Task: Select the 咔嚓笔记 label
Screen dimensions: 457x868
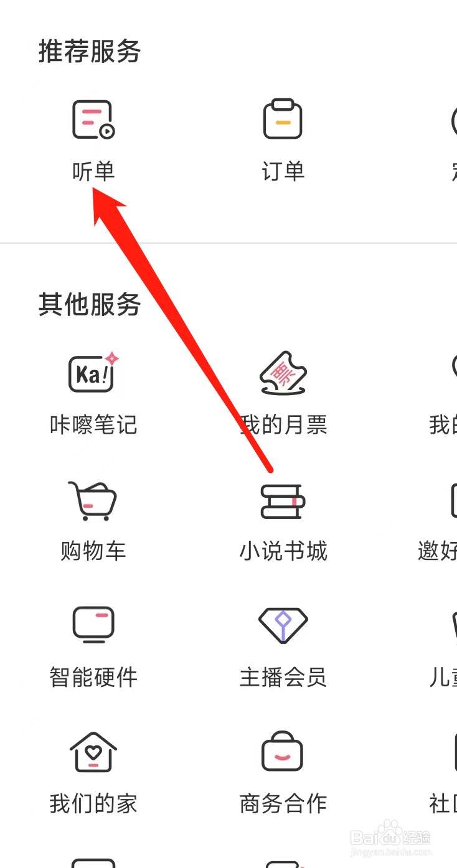Action: pos(93,426)
